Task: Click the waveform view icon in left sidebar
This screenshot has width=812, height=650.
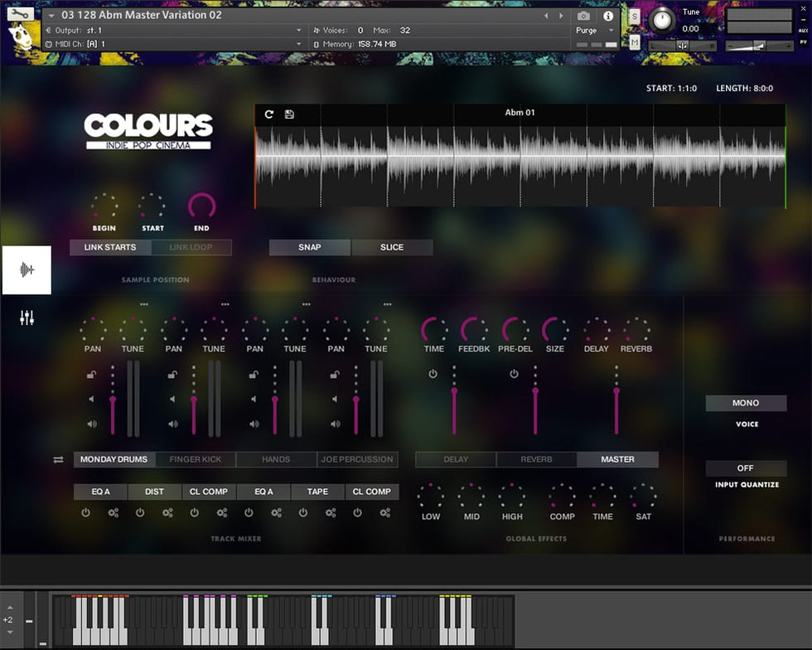Action: coord(27,269)
